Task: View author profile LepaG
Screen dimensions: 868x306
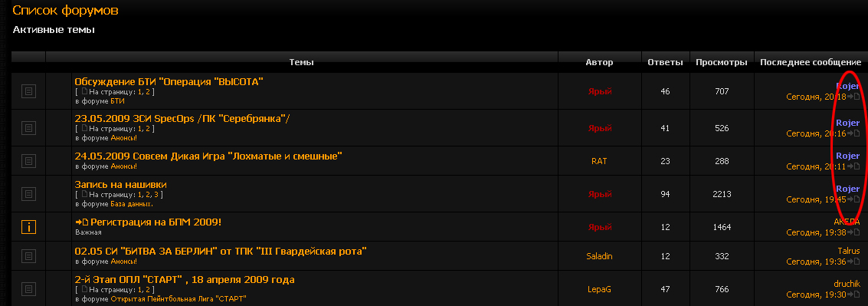Action: pyautogui.click(x=600, y=289)
